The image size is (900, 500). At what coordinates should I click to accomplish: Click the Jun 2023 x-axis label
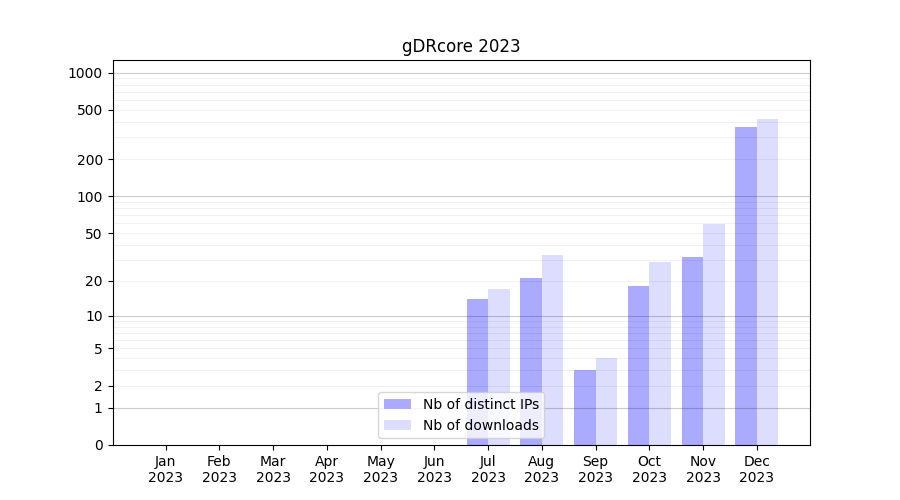click(x=434, y=469)
